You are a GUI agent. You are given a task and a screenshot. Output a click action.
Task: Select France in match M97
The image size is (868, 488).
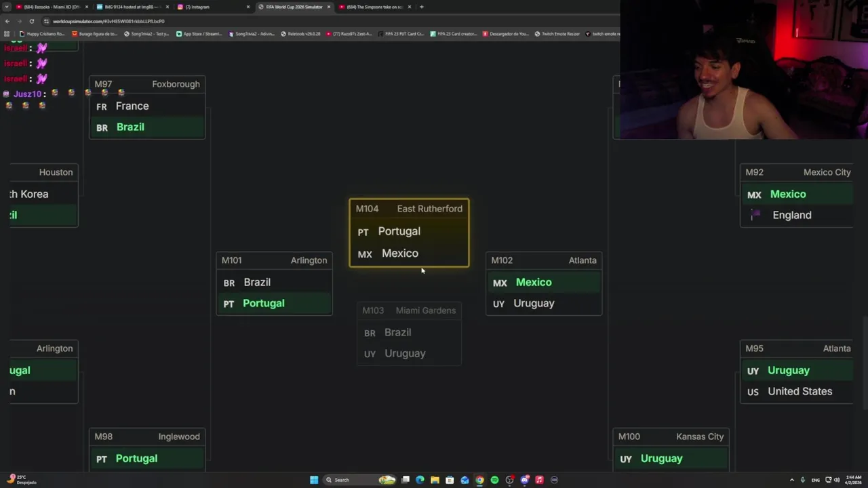tap(147, 106)
